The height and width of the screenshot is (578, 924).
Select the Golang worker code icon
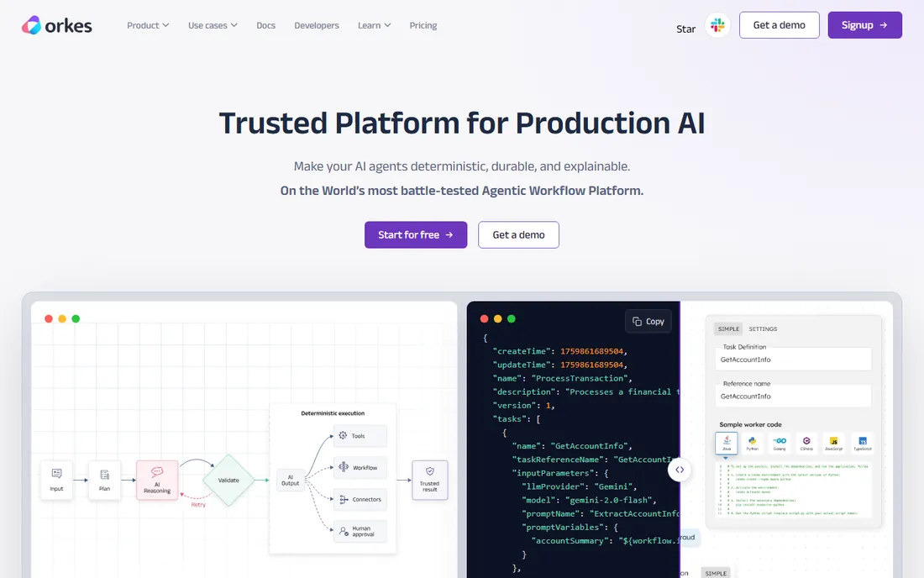click(780, 443)
